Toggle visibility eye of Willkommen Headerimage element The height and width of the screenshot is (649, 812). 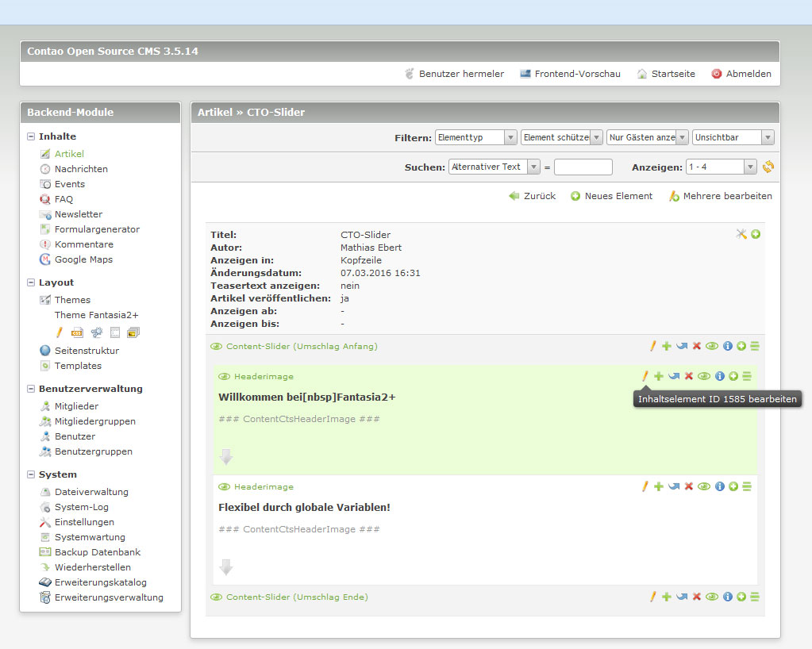click(x=703, y=376)
